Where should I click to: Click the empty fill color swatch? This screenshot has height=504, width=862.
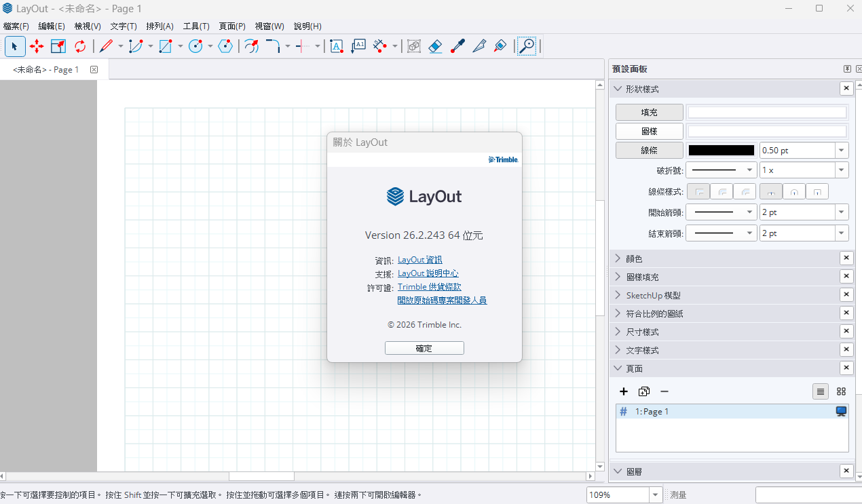[x=768, y=113]
